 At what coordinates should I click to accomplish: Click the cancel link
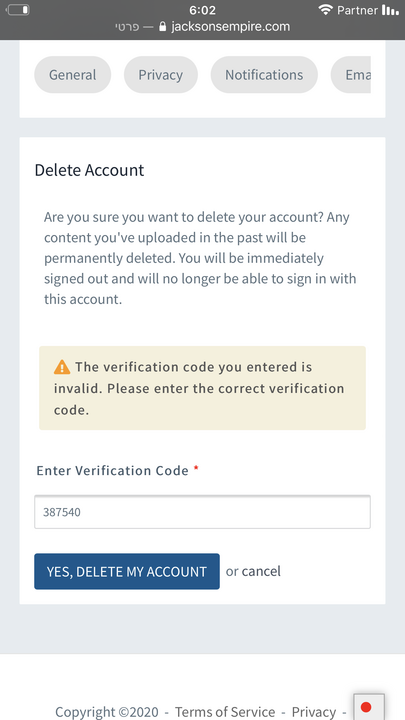pyautogui.click(x=261, y=571)
